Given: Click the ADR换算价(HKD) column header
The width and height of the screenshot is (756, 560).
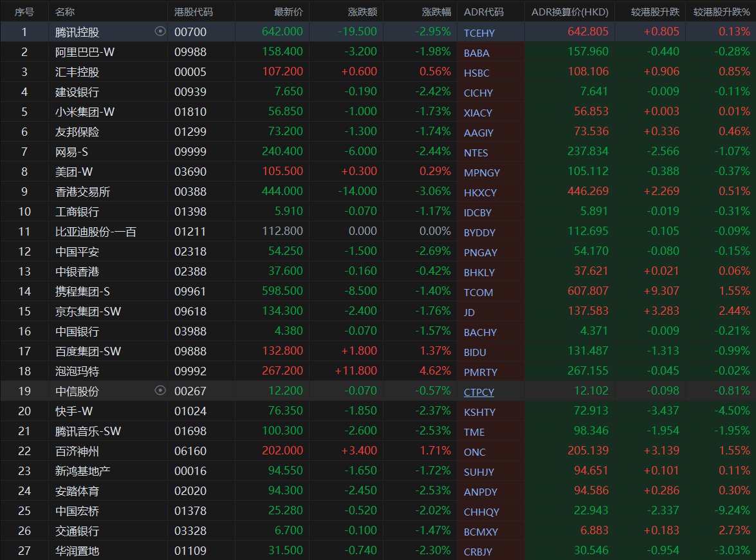Looking at the screenshot, I should pos(569,12).
